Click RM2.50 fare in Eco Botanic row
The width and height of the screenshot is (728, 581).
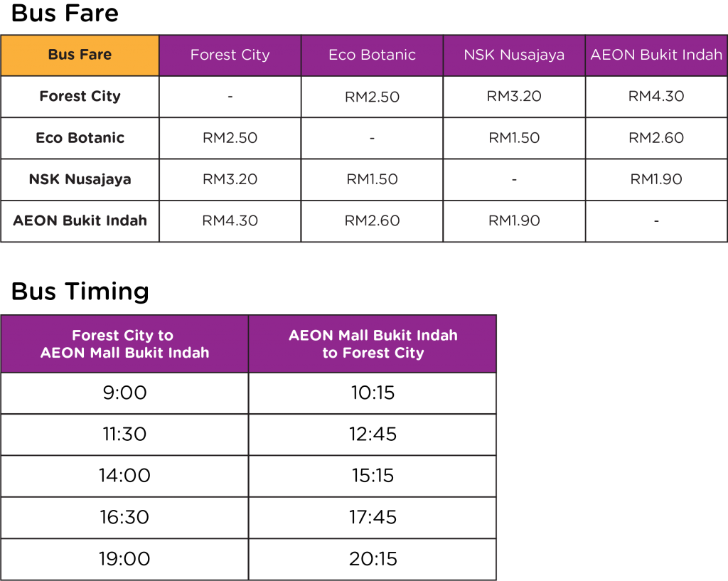tap(230, 138)
